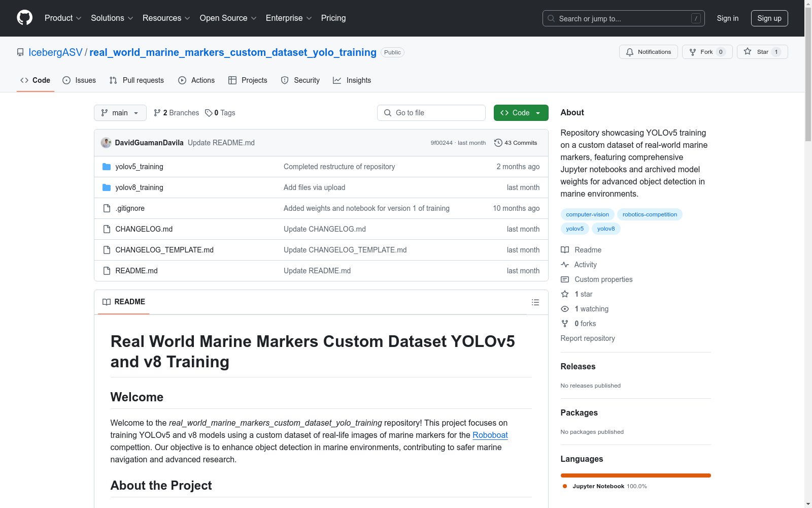Click the yolov5_training folder icon

(107, 167)
